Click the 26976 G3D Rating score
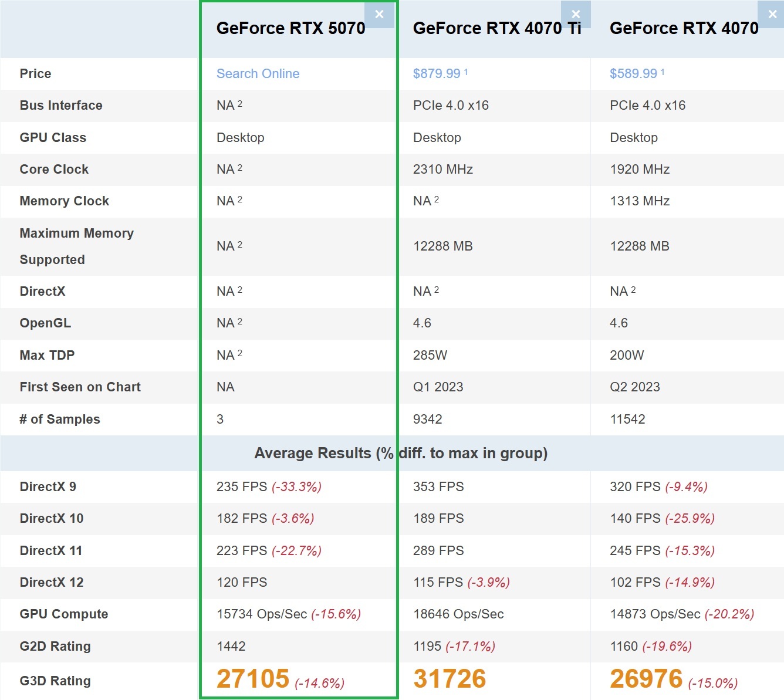The height and width of the screenshot is (700, 784). (x=646, y=679)
